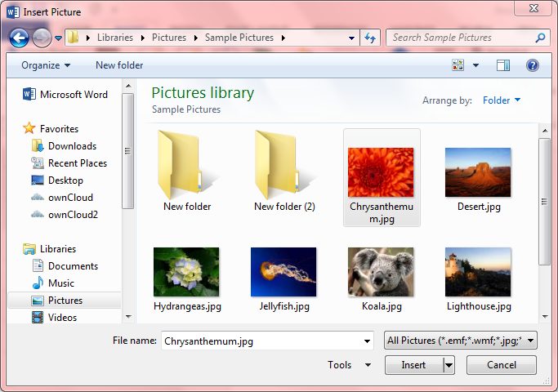Click the Recent Places icon

38,163
